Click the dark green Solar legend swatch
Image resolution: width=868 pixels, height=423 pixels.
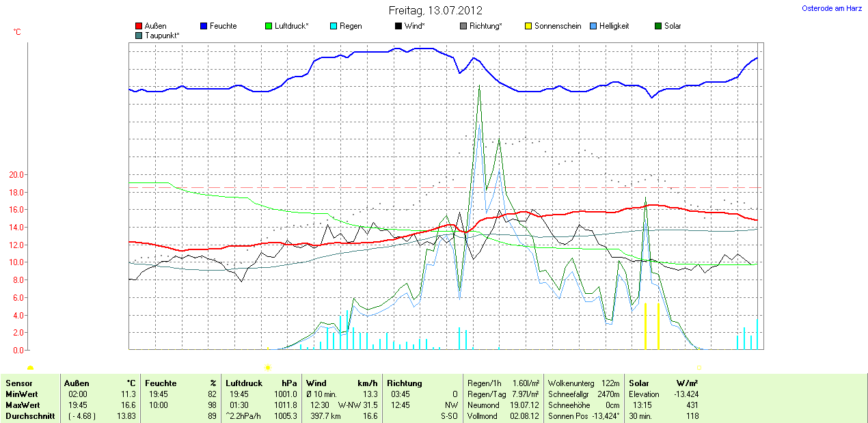[x=659, y=26]
